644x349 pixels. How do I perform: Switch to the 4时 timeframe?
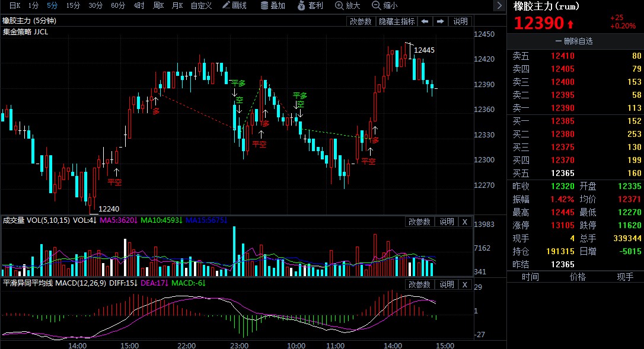pos(139,5)
